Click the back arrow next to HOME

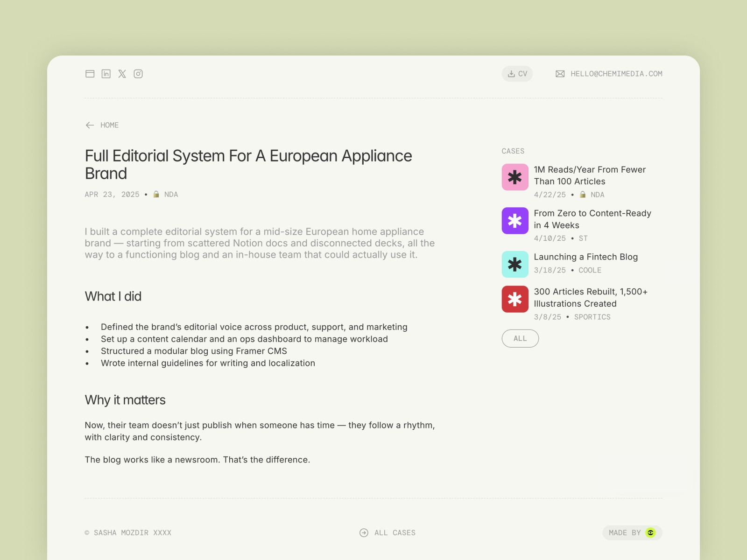point(89,125)
